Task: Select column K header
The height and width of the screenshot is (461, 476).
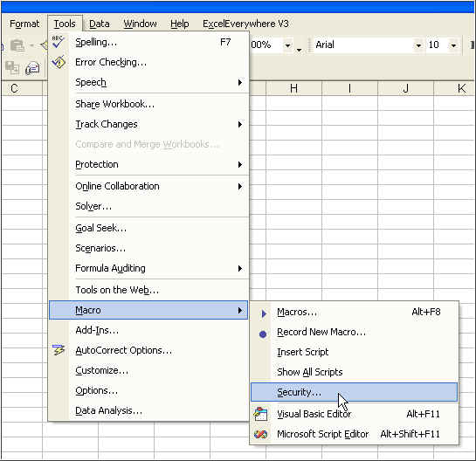Action: click(455, 88)
